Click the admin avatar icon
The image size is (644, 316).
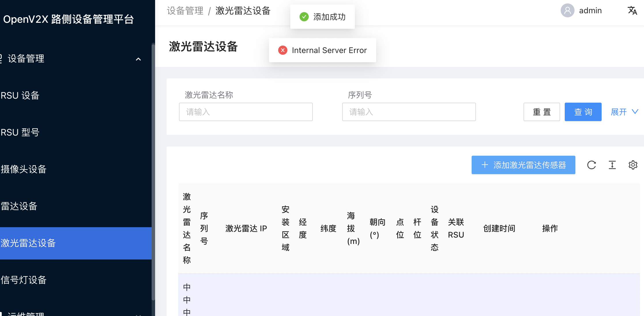pyautogui.click(x=567, y=10)
